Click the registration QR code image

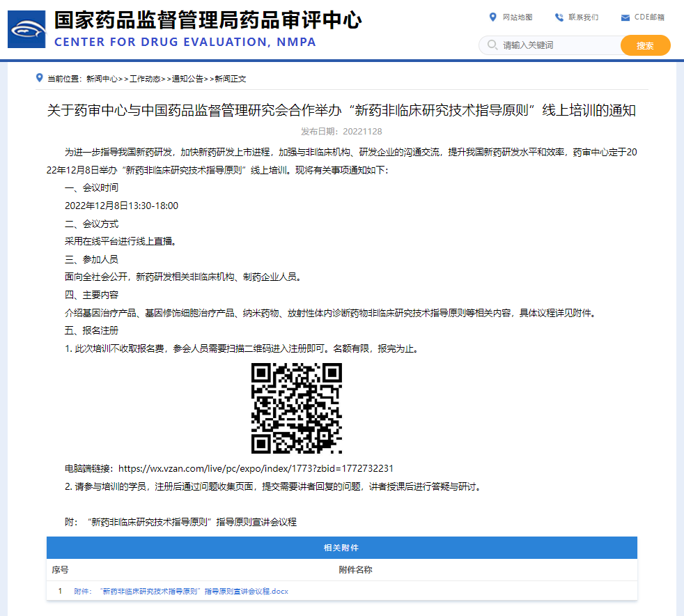tap(297, 408)
